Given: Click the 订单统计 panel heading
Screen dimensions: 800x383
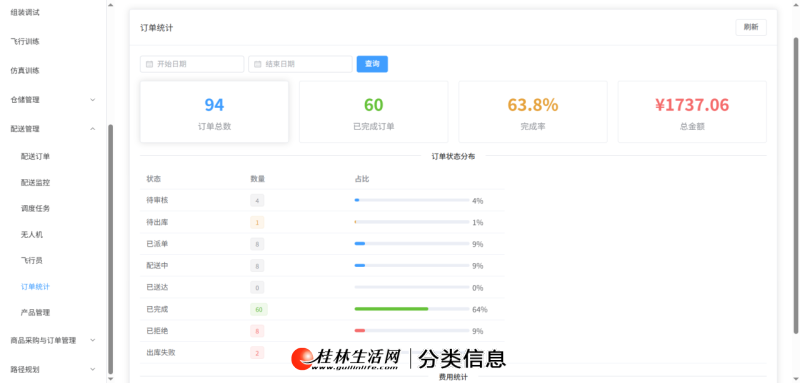Looking at the screenshot, I should (x=157, y=28).
